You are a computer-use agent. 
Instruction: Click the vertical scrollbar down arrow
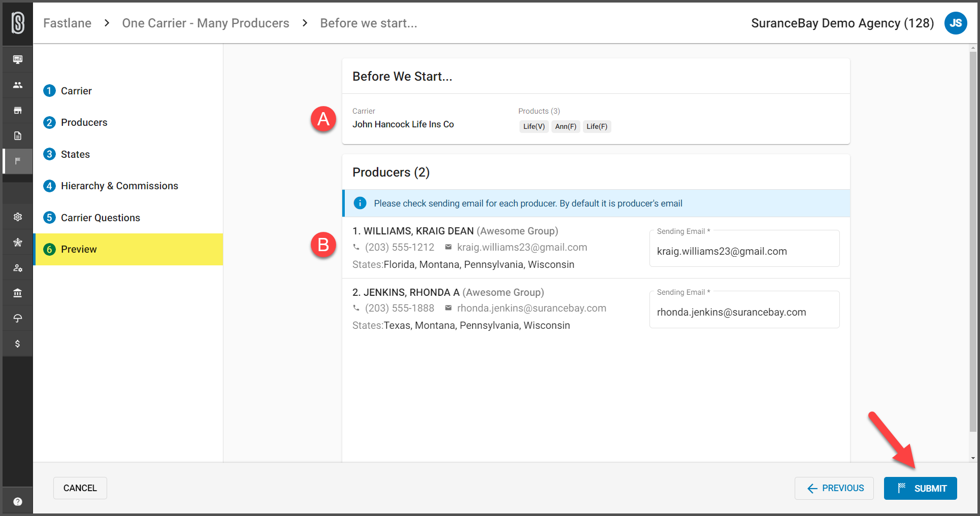[973, 458]
